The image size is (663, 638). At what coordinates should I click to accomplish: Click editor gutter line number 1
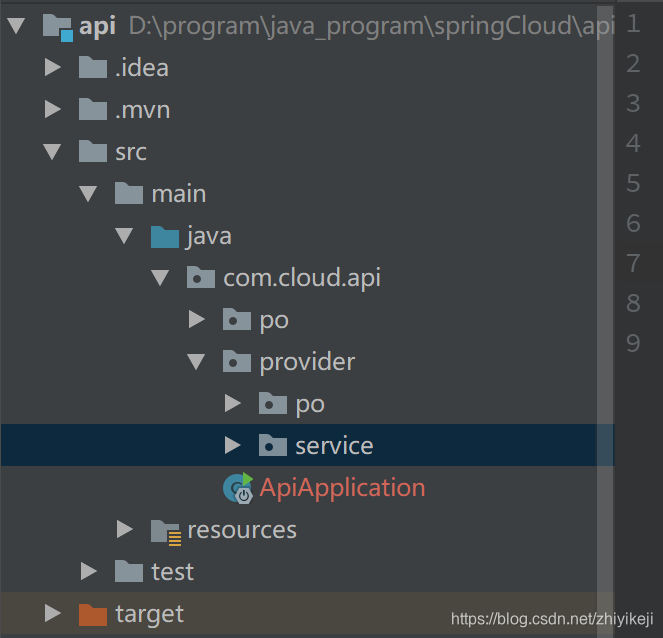[x=633, y=24]
